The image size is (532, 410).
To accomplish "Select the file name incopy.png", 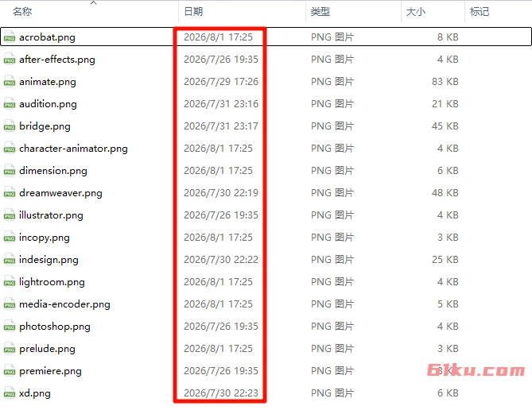I will 45,238.
